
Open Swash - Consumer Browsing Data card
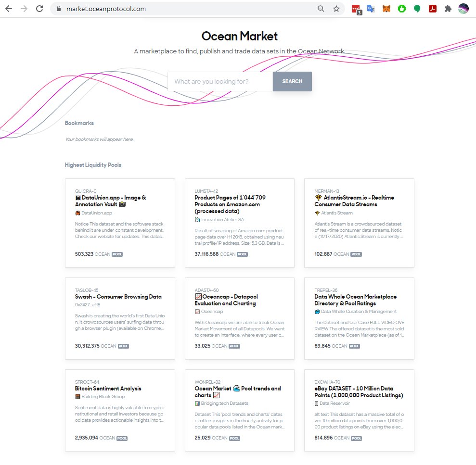[120, 318]
